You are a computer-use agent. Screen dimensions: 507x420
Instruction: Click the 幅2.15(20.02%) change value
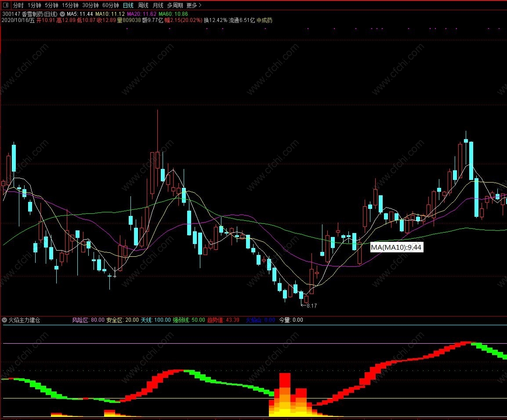183,20
